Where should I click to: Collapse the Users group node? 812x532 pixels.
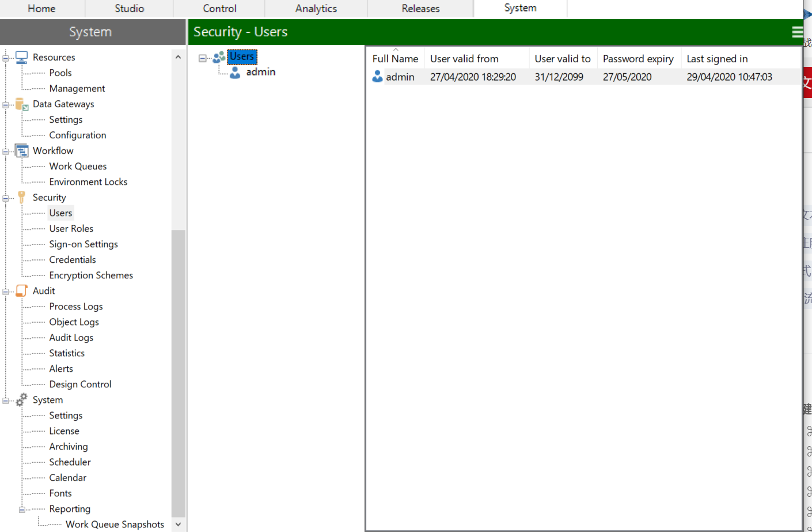202,58
